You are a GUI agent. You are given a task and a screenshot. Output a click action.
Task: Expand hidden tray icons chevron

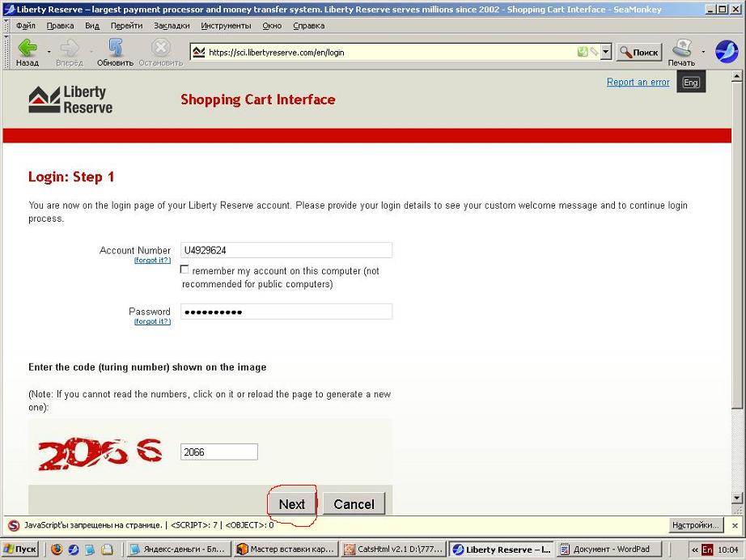(x=694, y=550)
